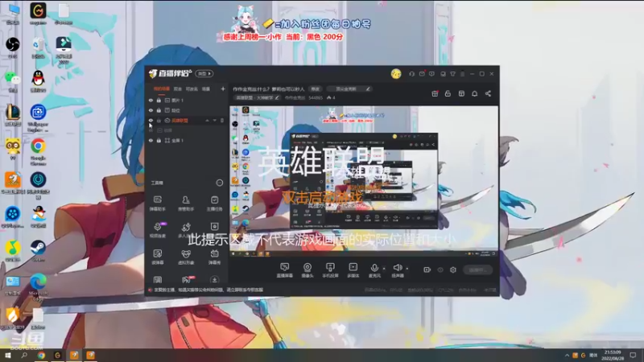Move the 英雄联盟 source down with down arrow
This screenshot has width=644, height=362.
pyautogui.click(x=214, y=120)
